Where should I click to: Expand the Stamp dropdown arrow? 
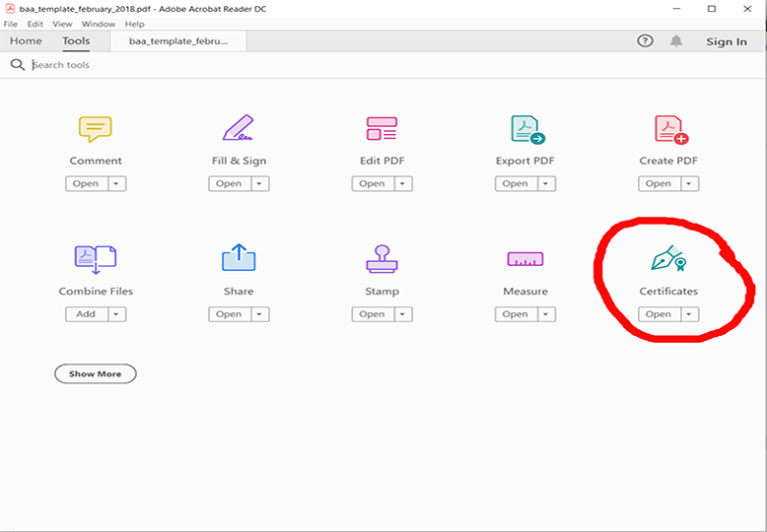pos(403,314)
